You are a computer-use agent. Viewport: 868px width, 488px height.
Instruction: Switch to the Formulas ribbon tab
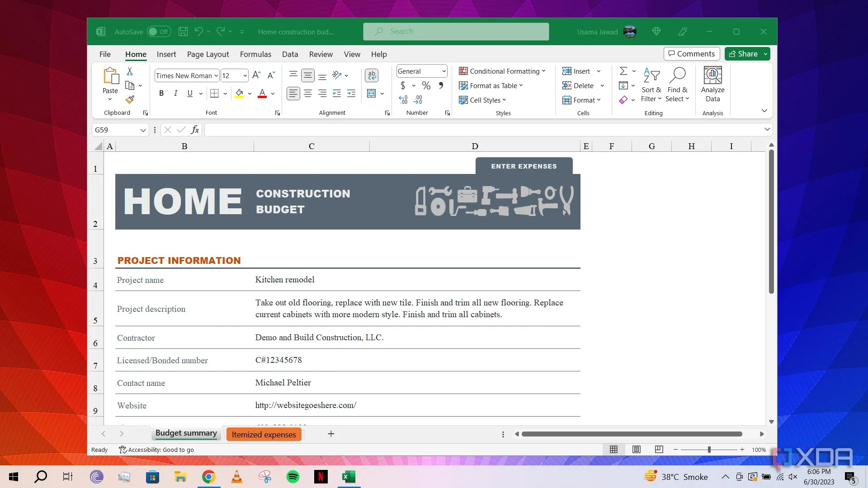point(255,54)
